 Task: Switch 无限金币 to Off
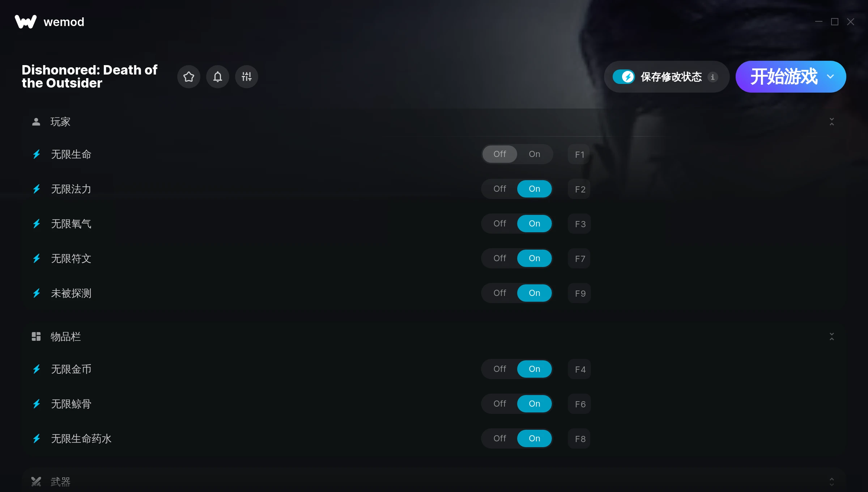(x=500, y=369)
